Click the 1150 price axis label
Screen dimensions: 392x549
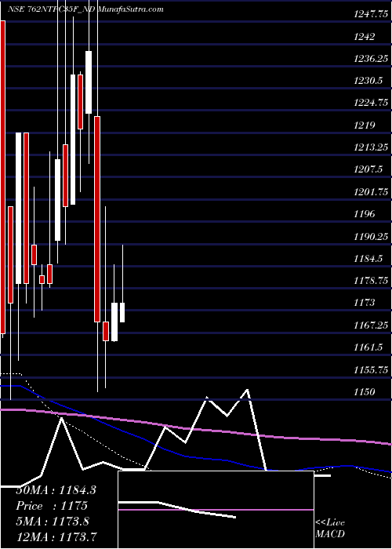[x=365, y=391]
